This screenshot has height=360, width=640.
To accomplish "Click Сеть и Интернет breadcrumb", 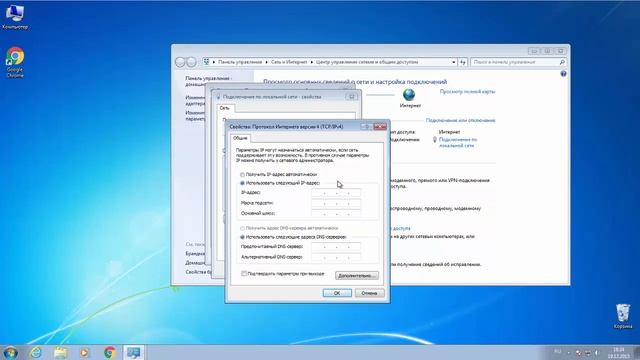I will click(x=289, y=62).
